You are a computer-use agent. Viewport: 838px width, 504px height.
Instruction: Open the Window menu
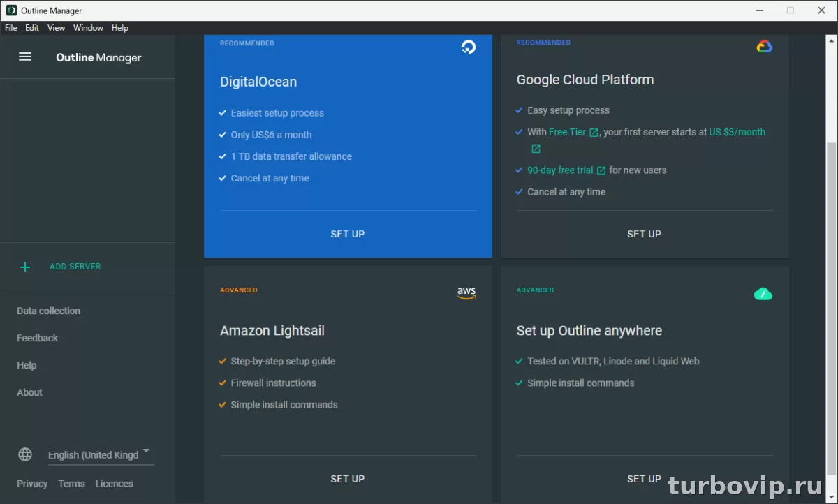click(x=88, y=28)
